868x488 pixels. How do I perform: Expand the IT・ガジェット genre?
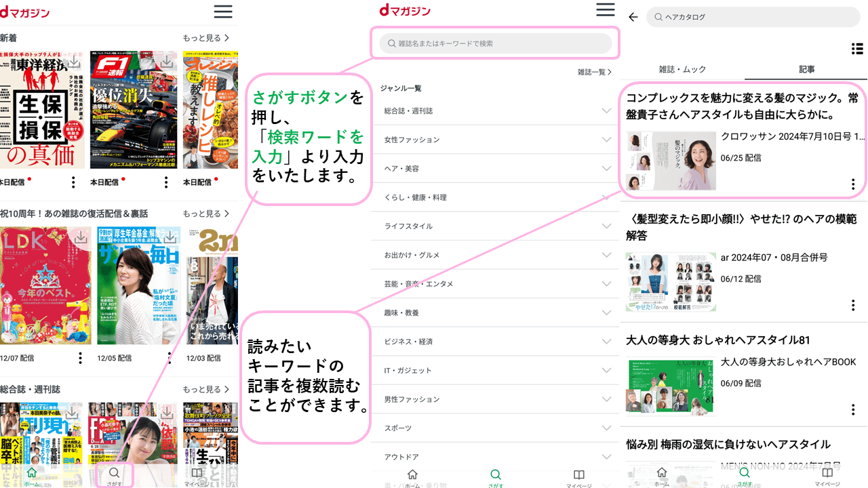[x=607, y=370]
